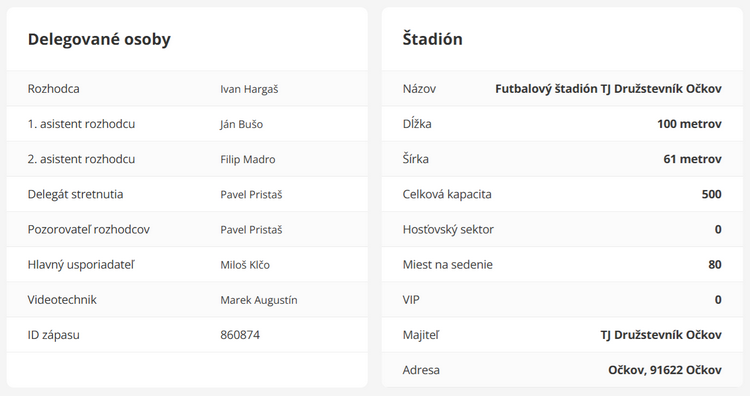
Task: Click the Rozhodca row label
Action: click(54, 89)
